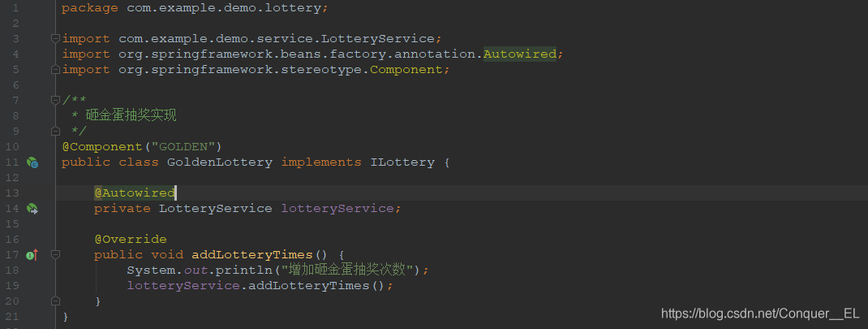Click line number 21 in the gutter
The height and width of the screenshot is (329, 868).
point(12,317)
